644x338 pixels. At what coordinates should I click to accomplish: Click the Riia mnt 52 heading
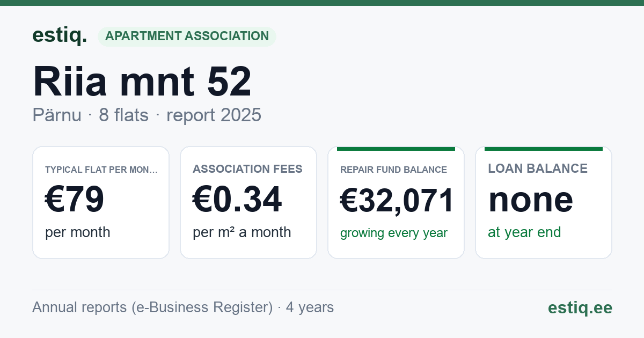142,82
